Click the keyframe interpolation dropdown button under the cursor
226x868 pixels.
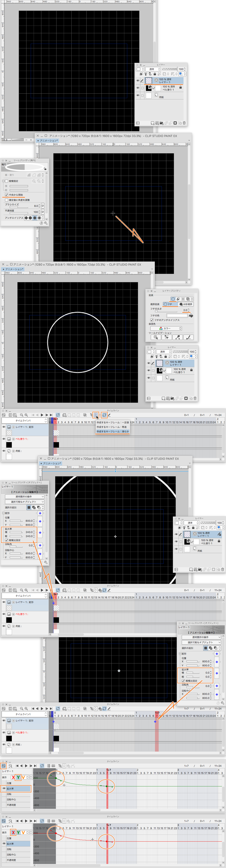96,415
